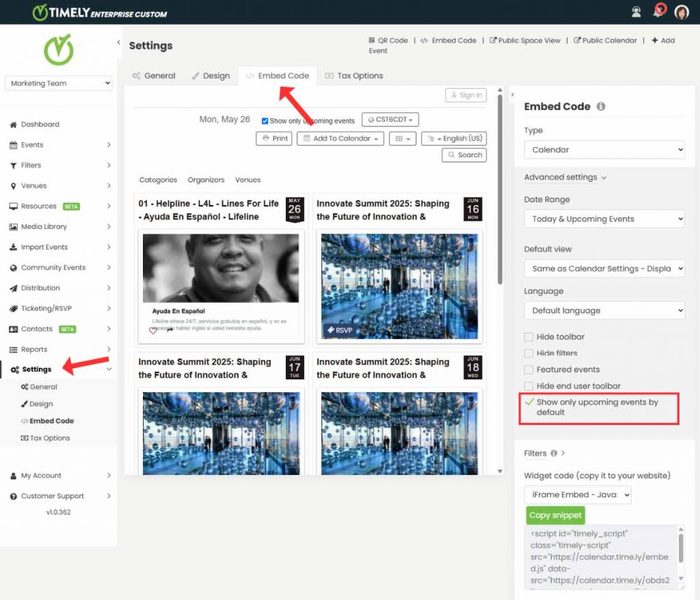Viewport: 700px width, 600px height.
Task: Click the support agent icon in header
Action: pyautogui.click(x=636, y=12)
